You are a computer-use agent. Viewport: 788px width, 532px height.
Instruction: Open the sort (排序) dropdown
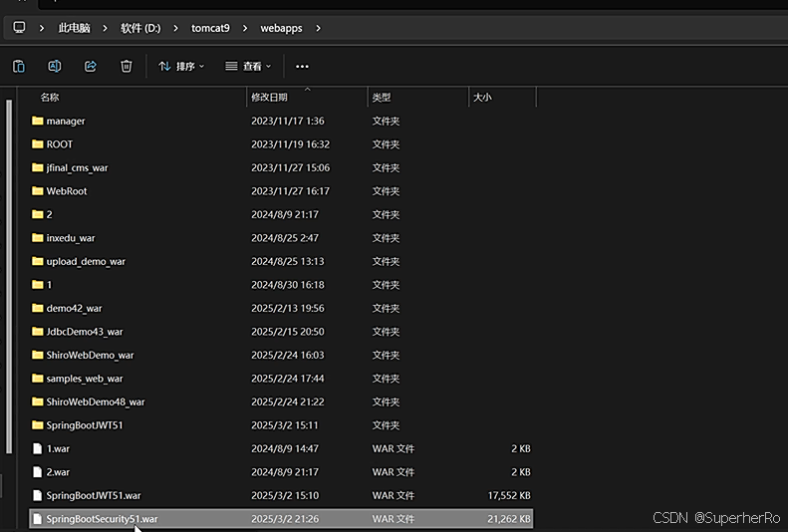coord(181,67)
